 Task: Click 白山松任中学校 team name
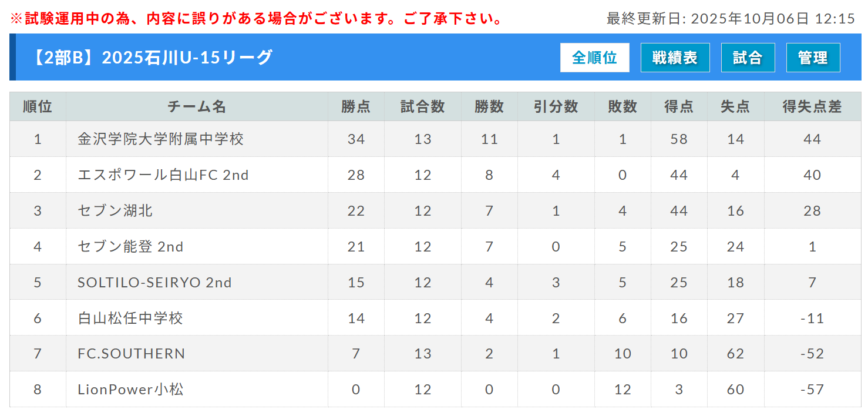click(x=130, y=319)
